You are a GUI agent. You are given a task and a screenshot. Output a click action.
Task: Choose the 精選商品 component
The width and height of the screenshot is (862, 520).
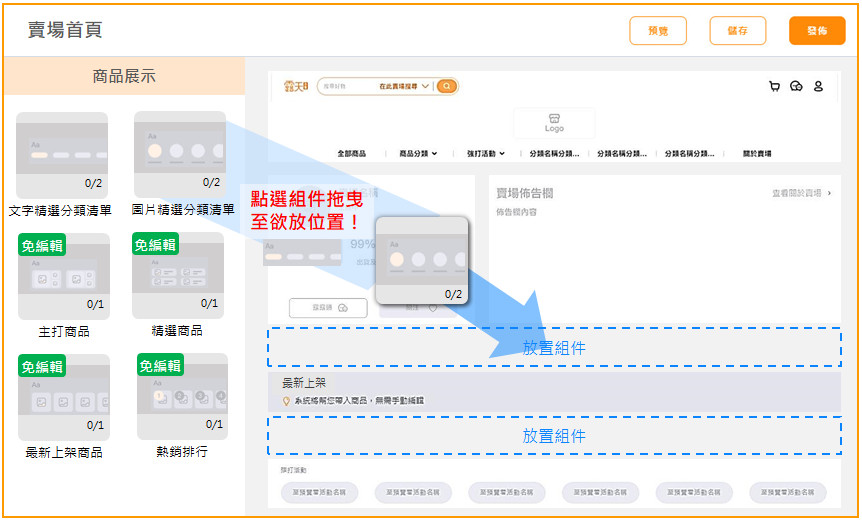pos(178,276)
